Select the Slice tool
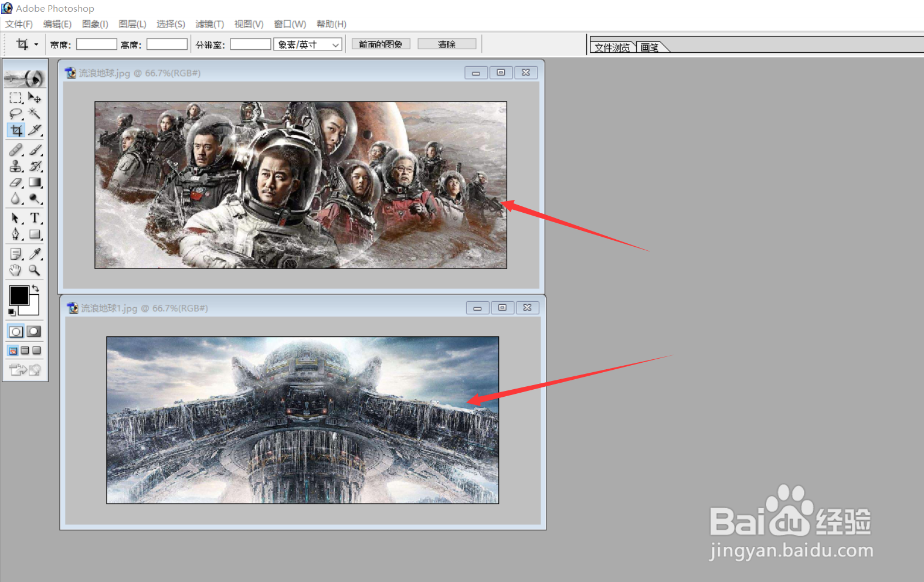This screenshot has width=924, height=582. click(x=35, y=130)
